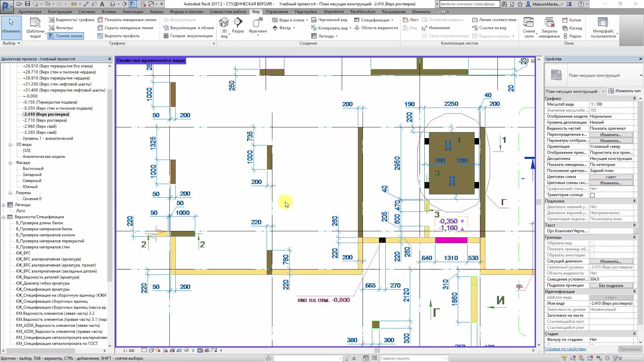
Task: Check Показать границу обрезки checkbox
Action: click(592, 249)
